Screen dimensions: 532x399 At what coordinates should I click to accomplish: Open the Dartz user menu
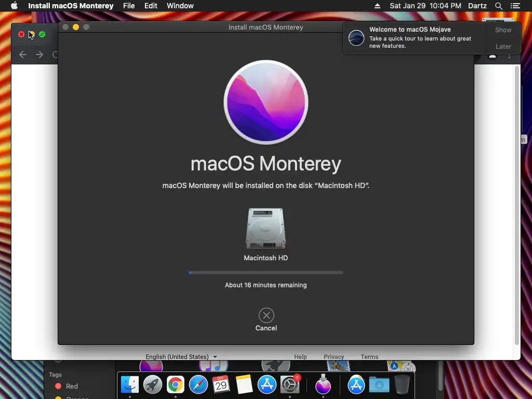click(x=477, y=6)
